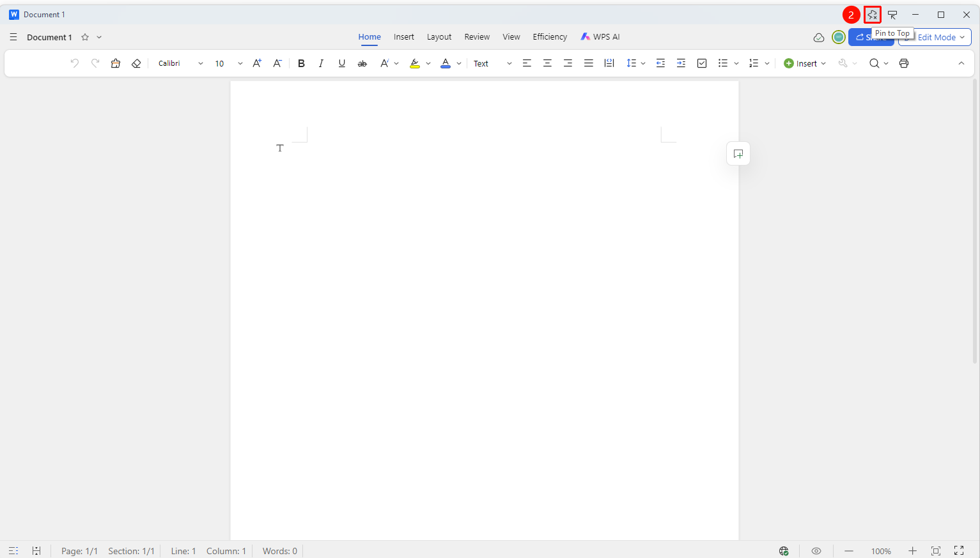Expand the Calibri font name dropdown
This screenshot has width=980, height=558.
201,63
